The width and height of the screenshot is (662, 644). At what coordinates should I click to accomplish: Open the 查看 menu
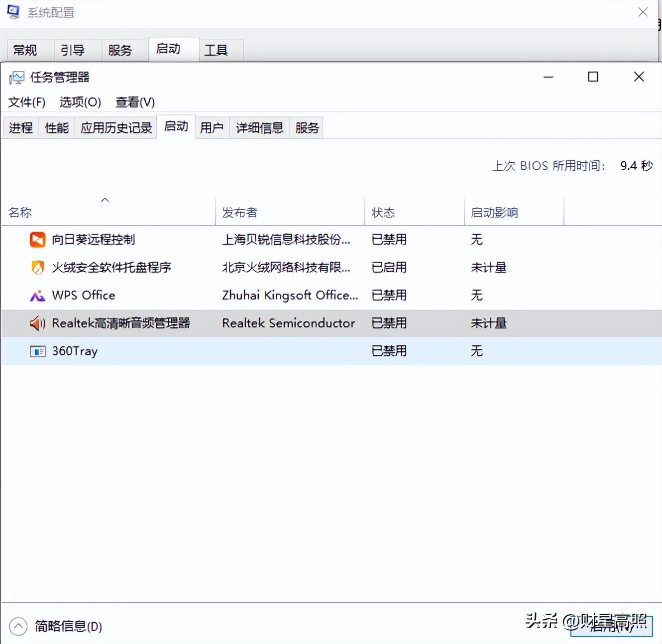[134, 102]
